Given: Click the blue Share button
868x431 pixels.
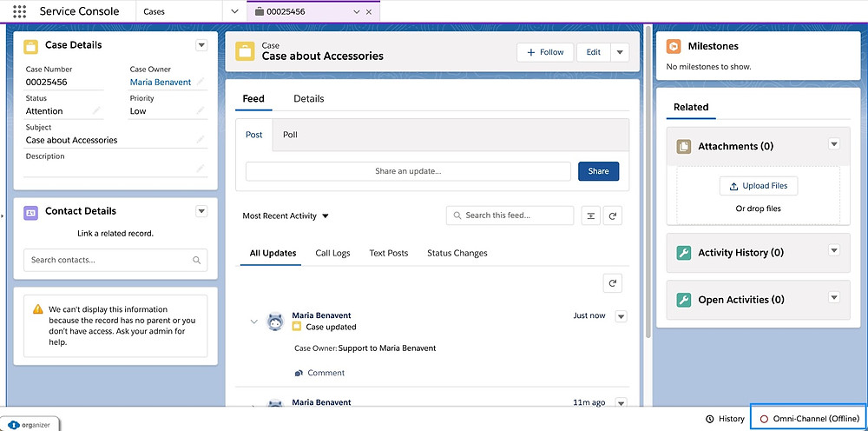Looking at the screenshot, I should (598, 171).
